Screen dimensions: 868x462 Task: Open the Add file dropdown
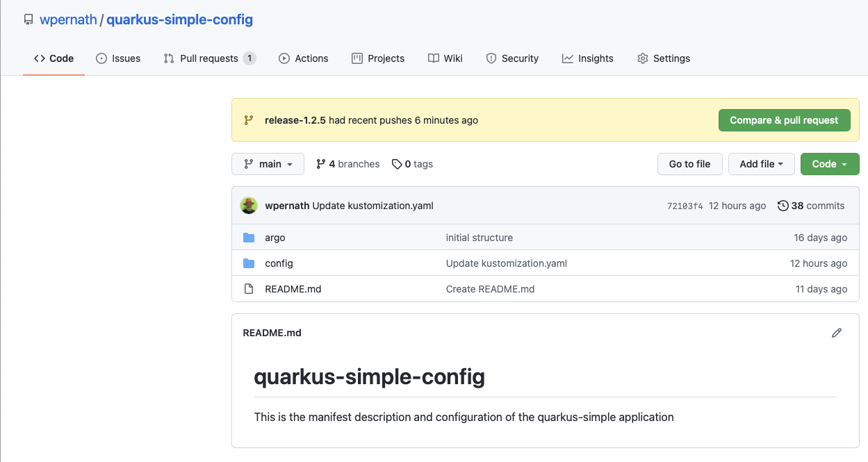pyautogui.click(x=762, y=164)
